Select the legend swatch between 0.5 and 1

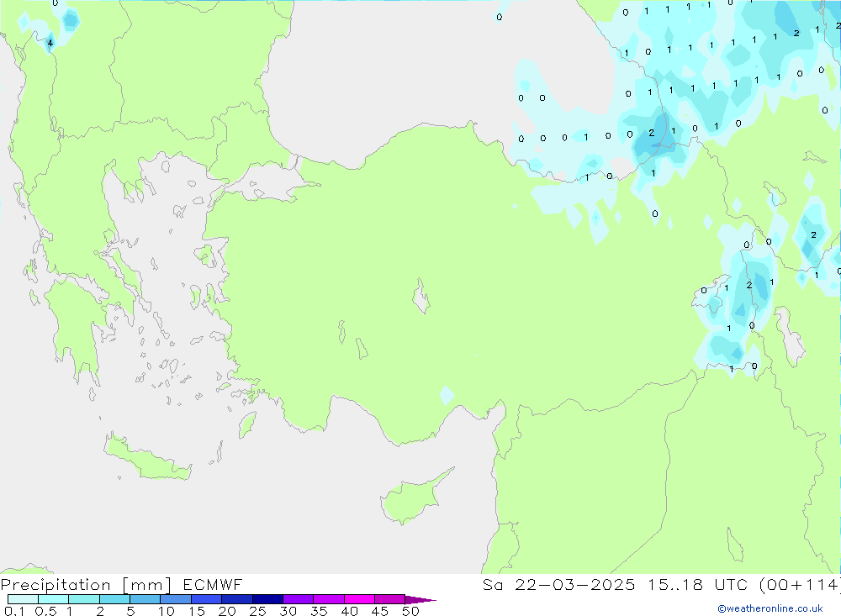click(x=54, y=599)
